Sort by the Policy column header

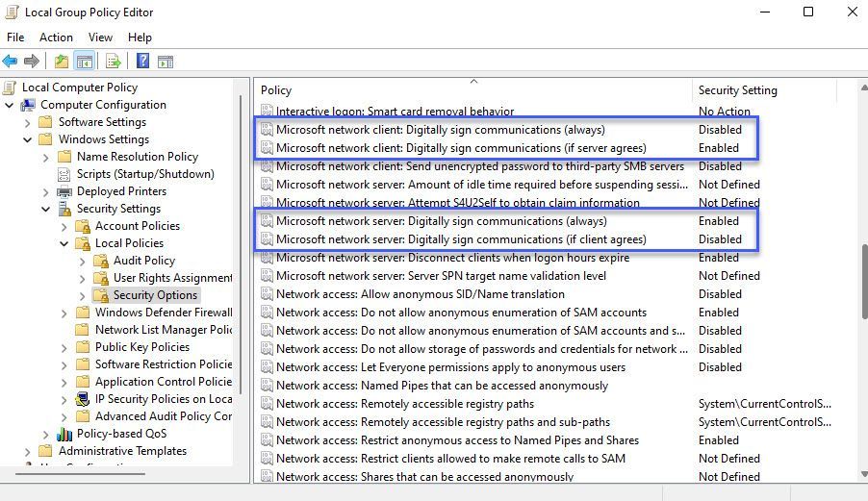point(472,90)
